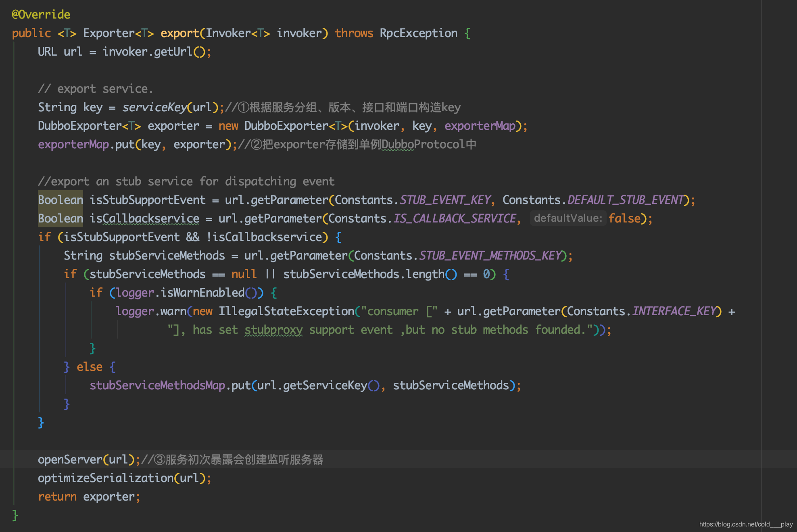Image resolution: width=797 pixels, height=532 pixels.
Task: Click stubServiceMethodsMap.put call
Action: pyautogui.click(x=170, y=385)
